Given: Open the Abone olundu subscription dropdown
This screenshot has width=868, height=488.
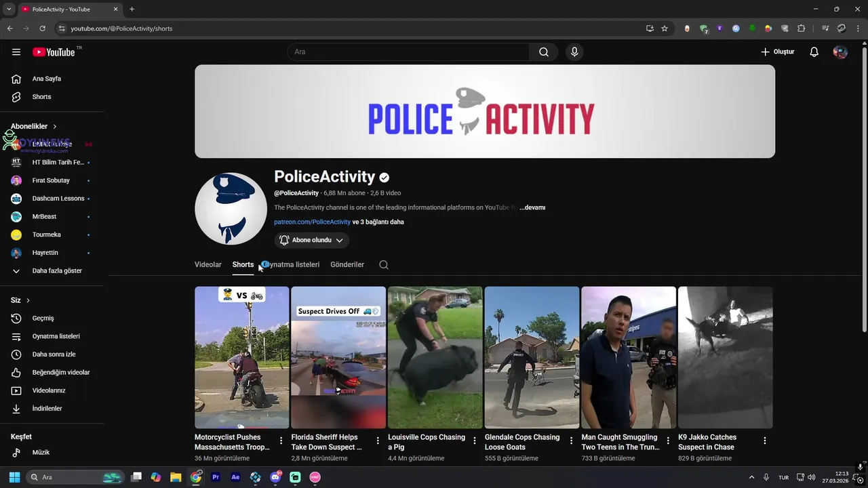Looking at the screenshot, I should 312,240.
